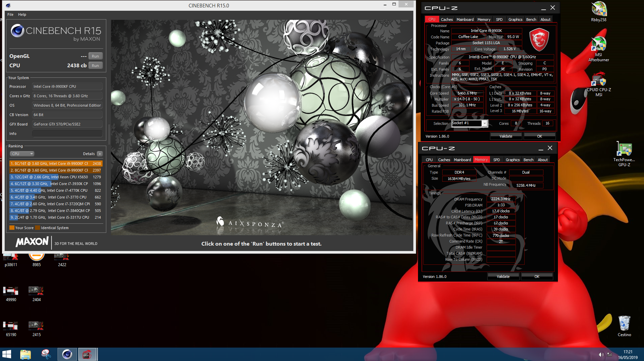Open the 2415 desktop file
Screen dimensions: 644x361
tap(37, 329)
